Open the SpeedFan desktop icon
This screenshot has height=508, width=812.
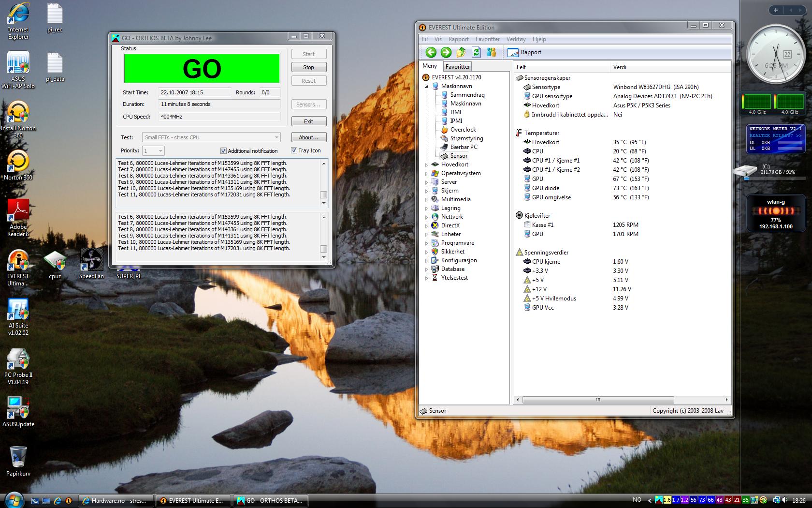91,265
